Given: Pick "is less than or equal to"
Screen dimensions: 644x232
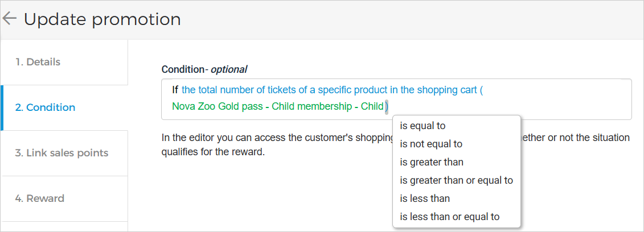Looking at the screenshot, I should pos(449,217).
